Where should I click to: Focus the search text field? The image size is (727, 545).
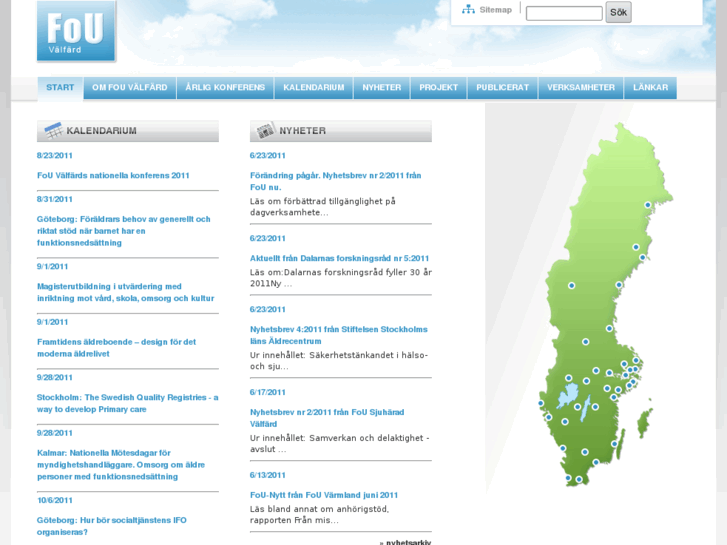tap(564, 13)
